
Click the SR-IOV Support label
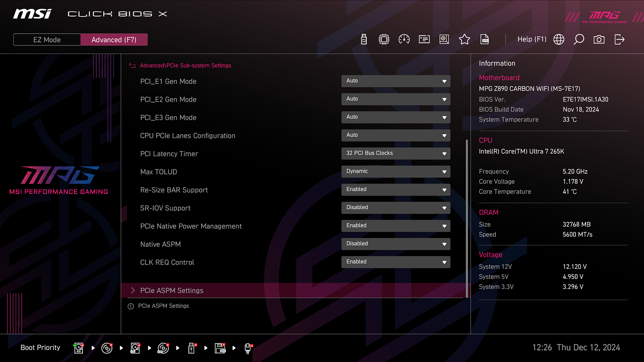[x=165, y=208]
